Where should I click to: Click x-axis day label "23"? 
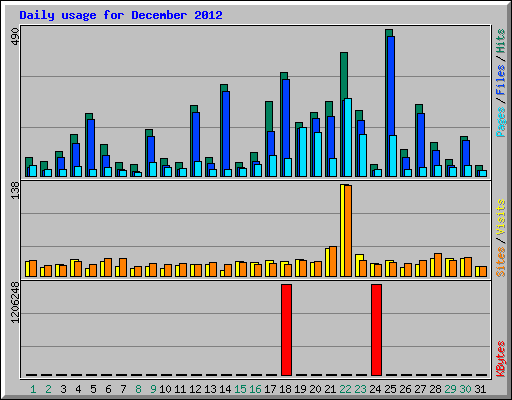click(x=360, y=389)
